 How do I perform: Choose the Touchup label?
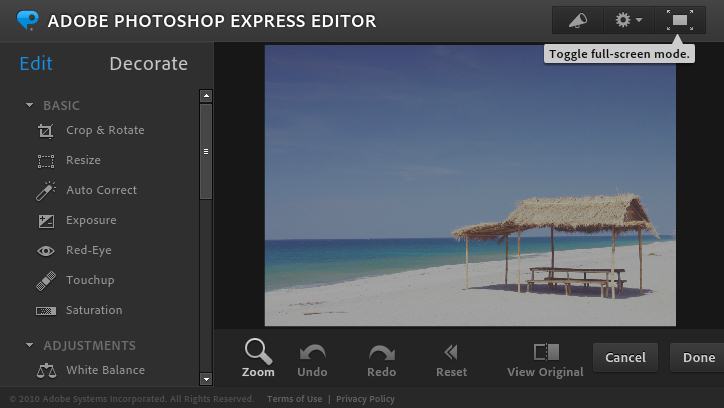[90, 280]
